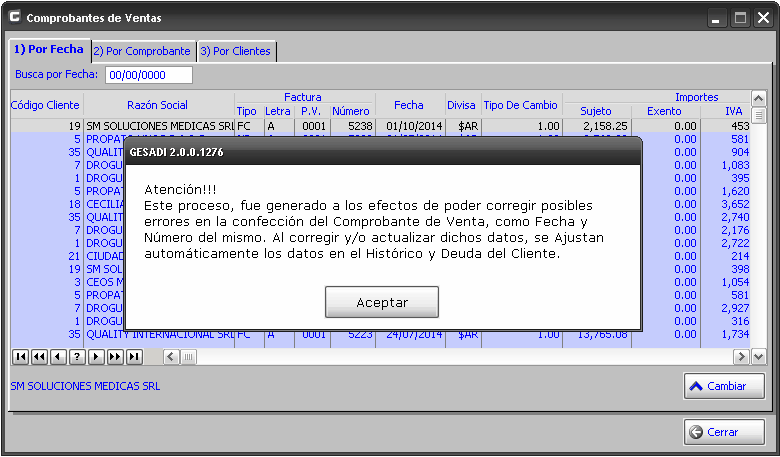Screen dimensions: 780x457
Task: Minimize the Comprobantes de Ventas window
Action: coord(716,18)
